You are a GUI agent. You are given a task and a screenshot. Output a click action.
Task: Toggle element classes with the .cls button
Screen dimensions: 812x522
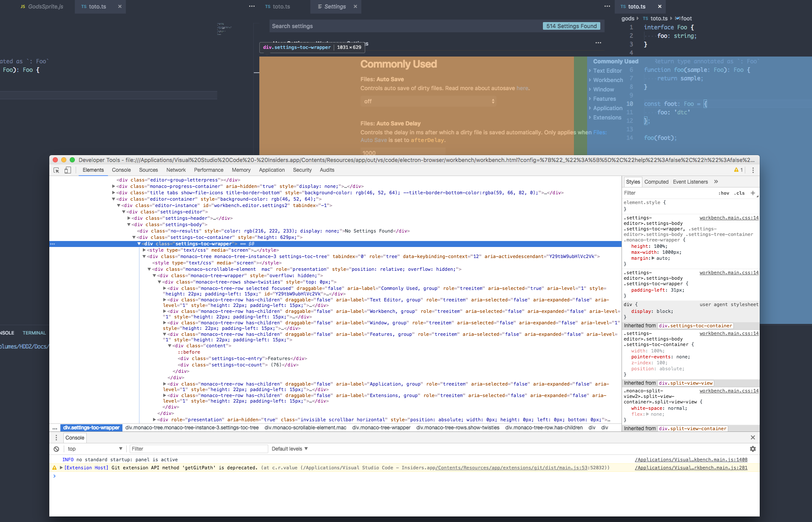(740, 193)
